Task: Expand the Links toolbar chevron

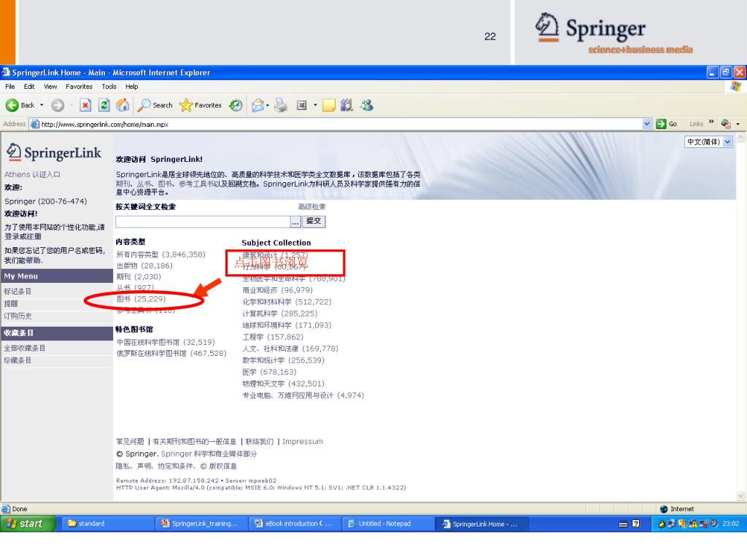Action: (x=711, y=122)
